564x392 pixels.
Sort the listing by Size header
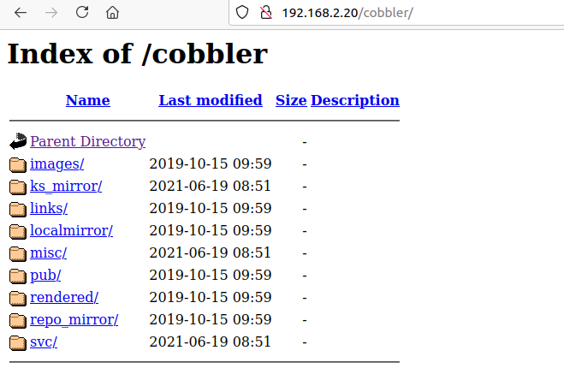pos(291,100)
